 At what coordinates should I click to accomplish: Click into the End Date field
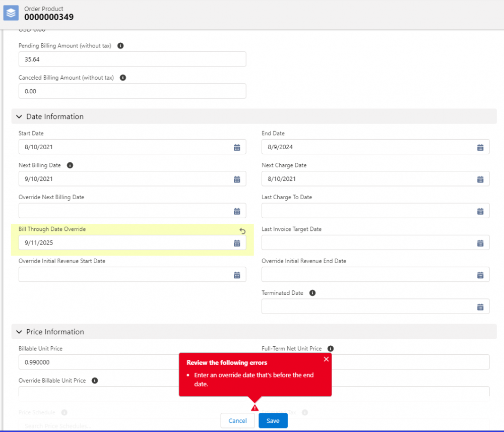pyautogui.click(x=375, y=147)
